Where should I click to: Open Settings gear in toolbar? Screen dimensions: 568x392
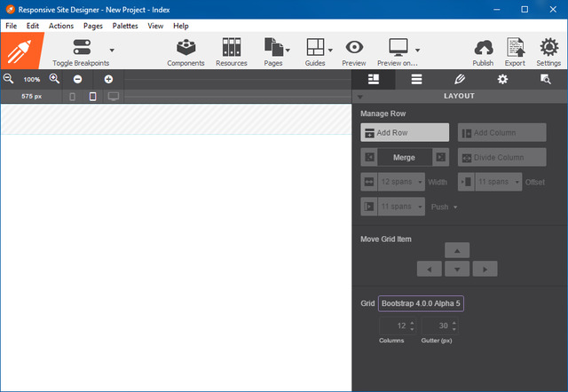click(x=548, y=51)
